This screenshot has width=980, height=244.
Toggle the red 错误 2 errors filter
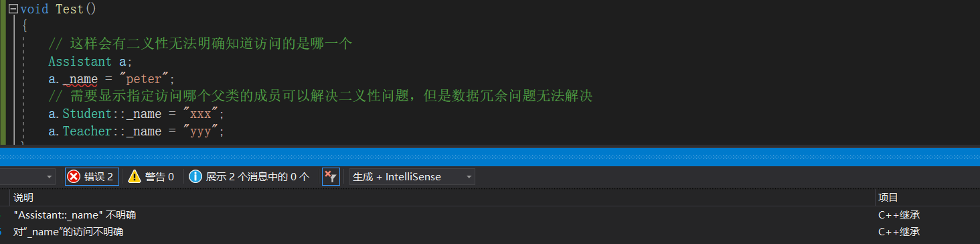(92, 176)
